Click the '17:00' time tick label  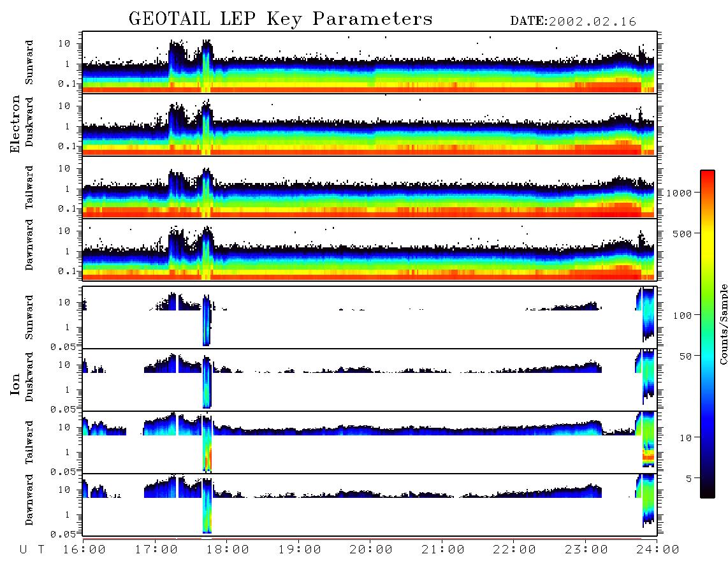pos(156,550)
